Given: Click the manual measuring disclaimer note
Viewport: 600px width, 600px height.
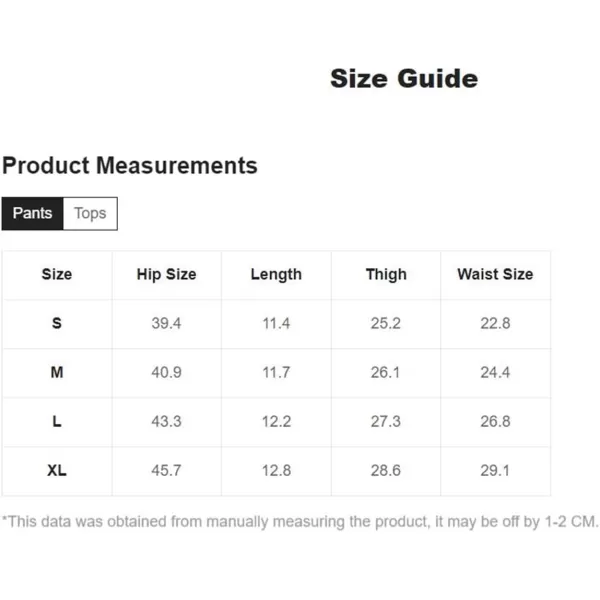Looking at the screenshot, I should coord(300,522).
